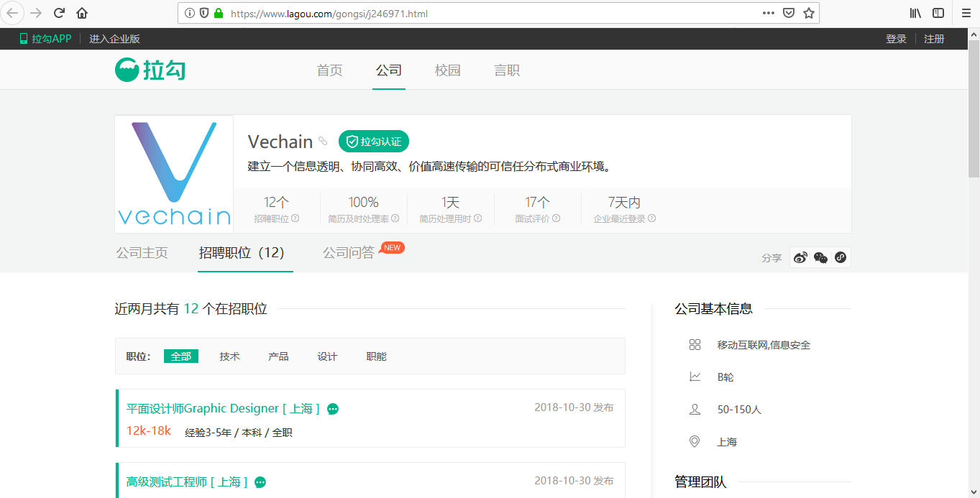Switch to 公司主页 tab

tap(142, 253)
